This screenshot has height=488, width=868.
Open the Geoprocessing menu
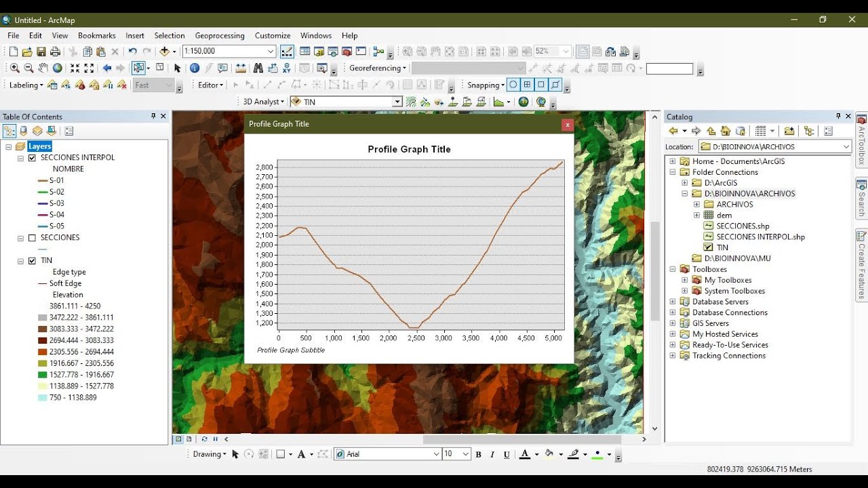pyautogui.click(x=220, y=36)
